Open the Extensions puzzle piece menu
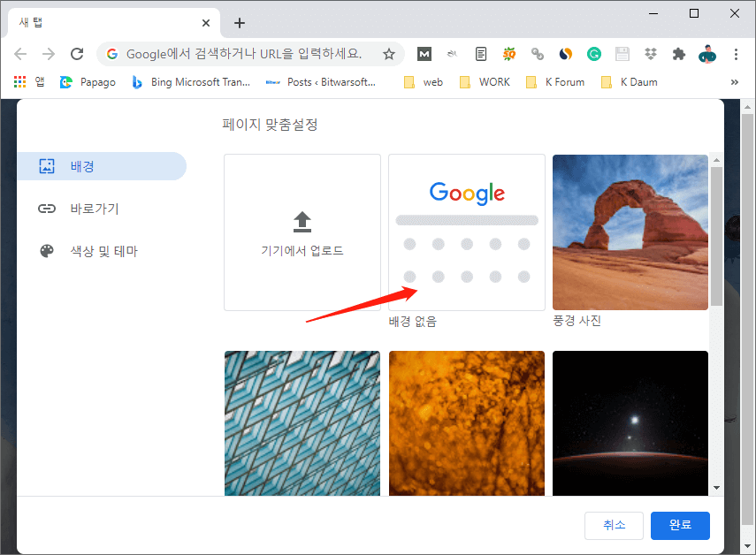Screen dimensions: 756x555 point(679,54)
